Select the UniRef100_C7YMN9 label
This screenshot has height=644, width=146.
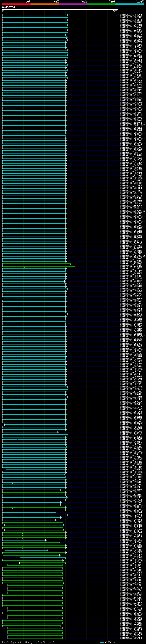click(131, 58)
